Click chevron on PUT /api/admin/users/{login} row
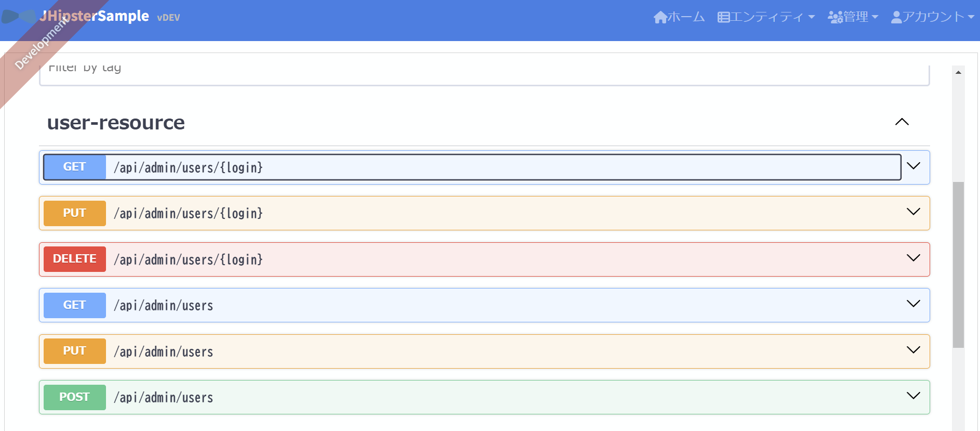 click(913, 212)
